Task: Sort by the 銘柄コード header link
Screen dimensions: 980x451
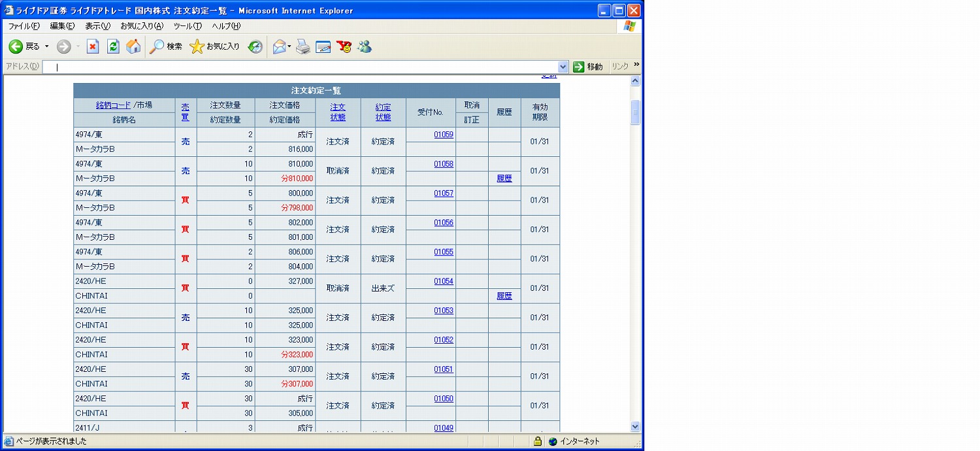Action: coord(113,105)
